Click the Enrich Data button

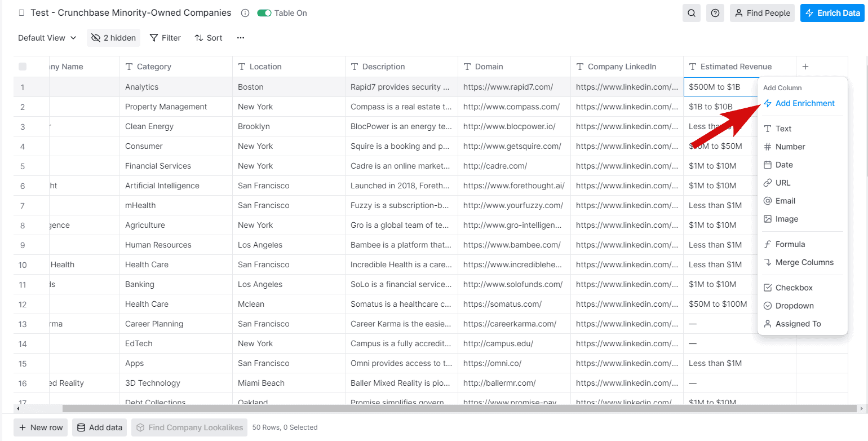pos(832,13)
